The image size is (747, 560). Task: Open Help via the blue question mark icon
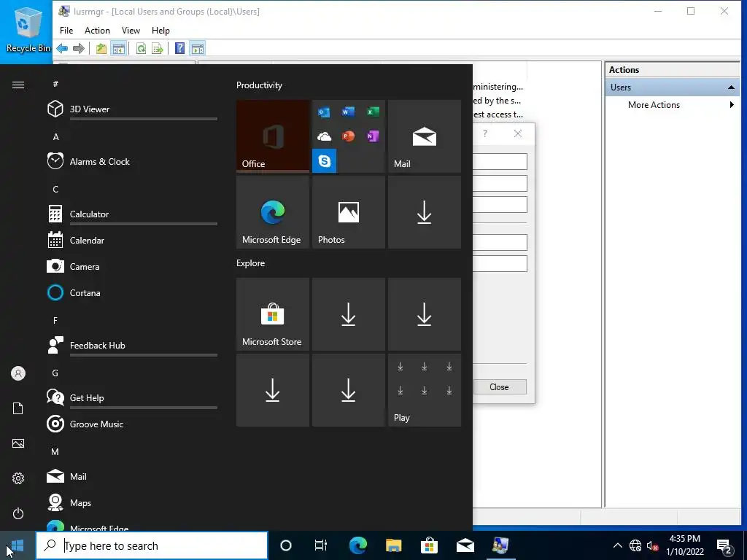[x=179, y=48]
